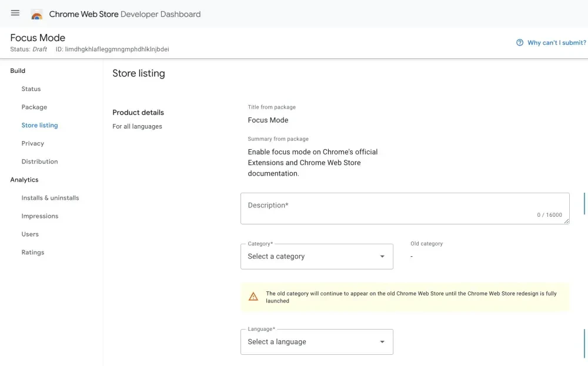The width and height of the screenshot is (588, 366).
Task: Open Impressions analytics page
Action: point(40,216)
